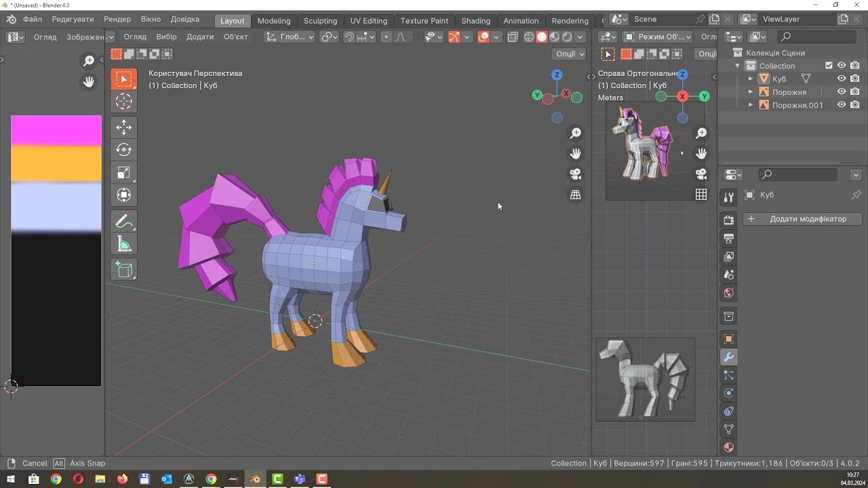The image size is (868, 488).
Task: Select the Annotate tool
Action: pos(123,221)
